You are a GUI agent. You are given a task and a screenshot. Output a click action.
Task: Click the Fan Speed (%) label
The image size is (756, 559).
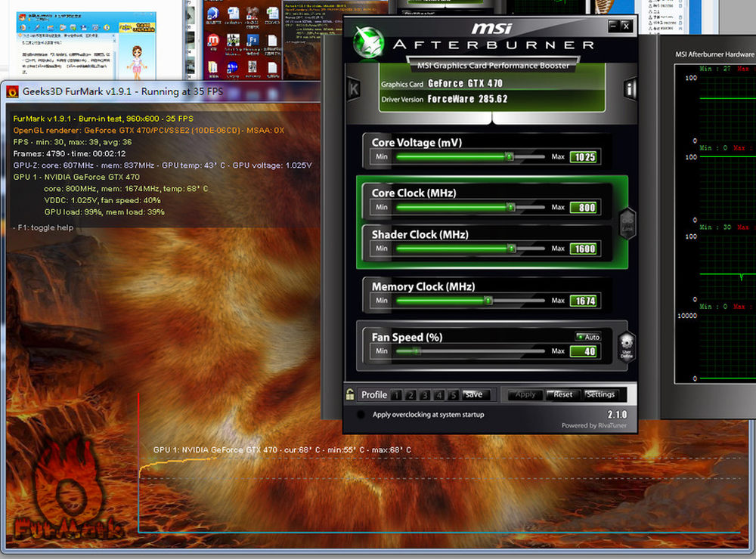407,338
